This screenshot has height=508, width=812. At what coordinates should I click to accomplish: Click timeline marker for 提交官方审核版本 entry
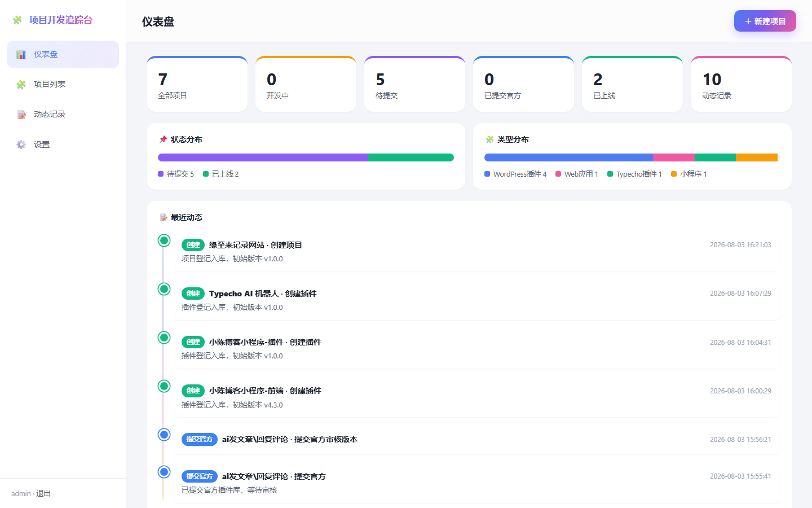164,435
